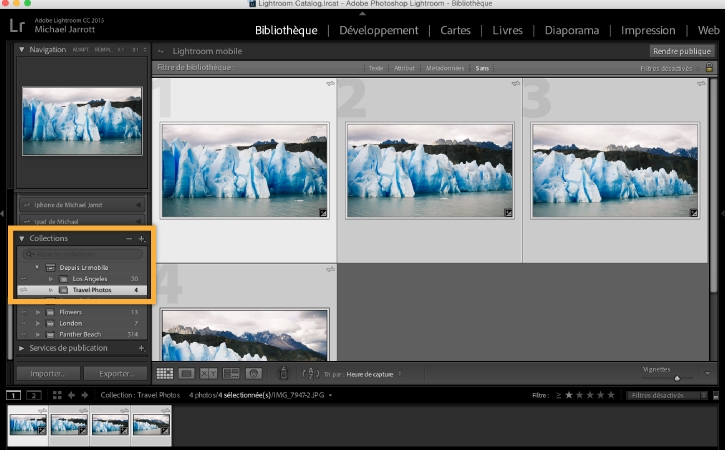Viewport: 725px width, 450px height.
Task: Click the Lr logo
Action: pyautogui.click(x=17, y=25)
